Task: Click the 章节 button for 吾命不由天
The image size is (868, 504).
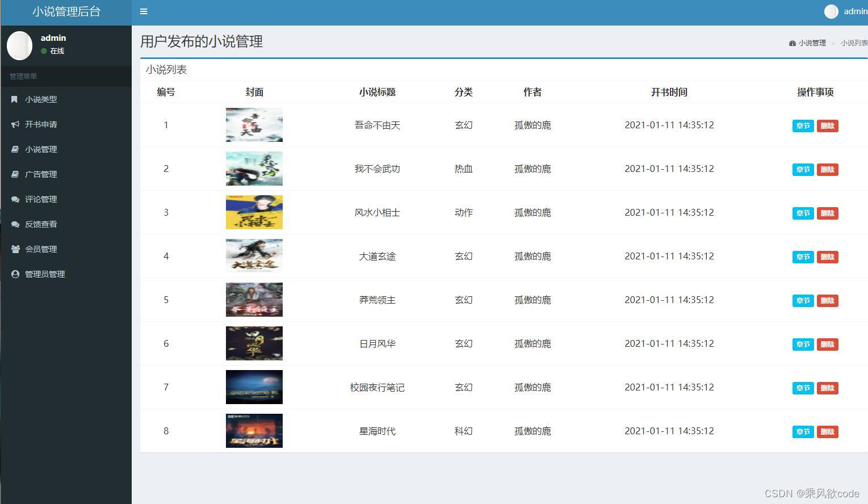Action: (x=802, y=125)
